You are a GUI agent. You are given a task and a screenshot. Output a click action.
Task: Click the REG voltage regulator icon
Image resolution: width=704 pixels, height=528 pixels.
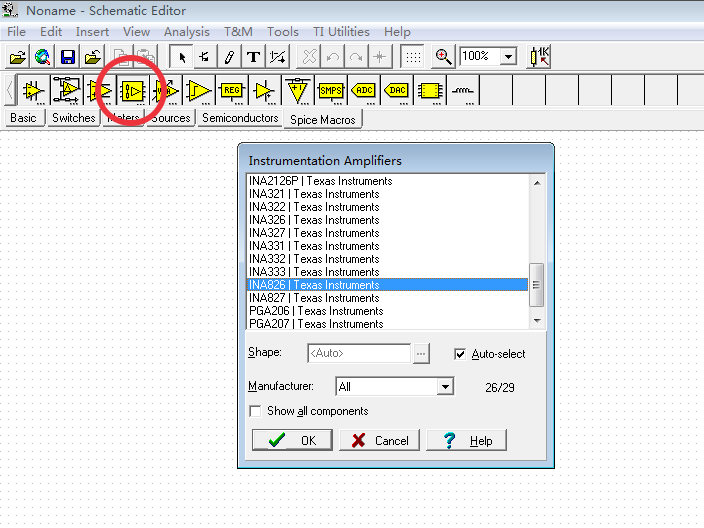(x=232, y=91)
